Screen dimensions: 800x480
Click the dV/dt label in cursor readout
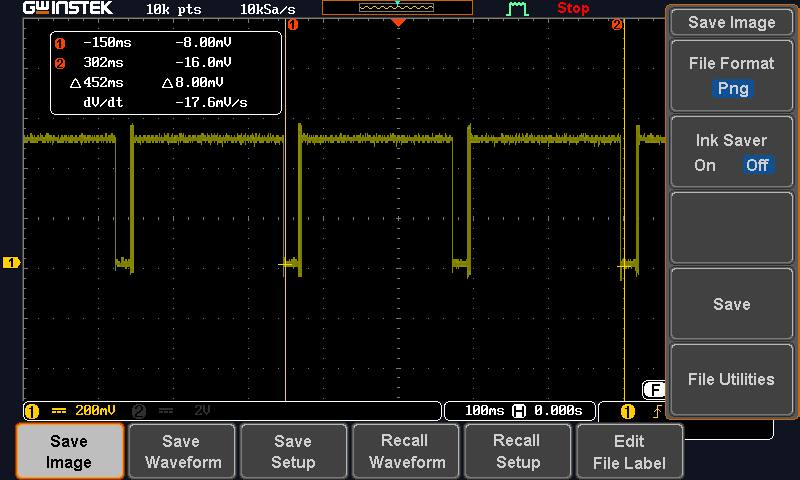click(103, 103)
